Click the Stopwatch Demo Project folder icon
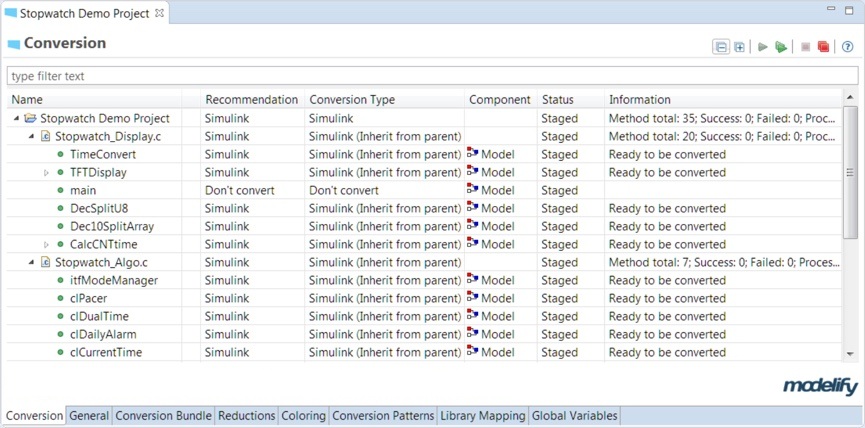This screenshot has height=428, width=865. 31,119
